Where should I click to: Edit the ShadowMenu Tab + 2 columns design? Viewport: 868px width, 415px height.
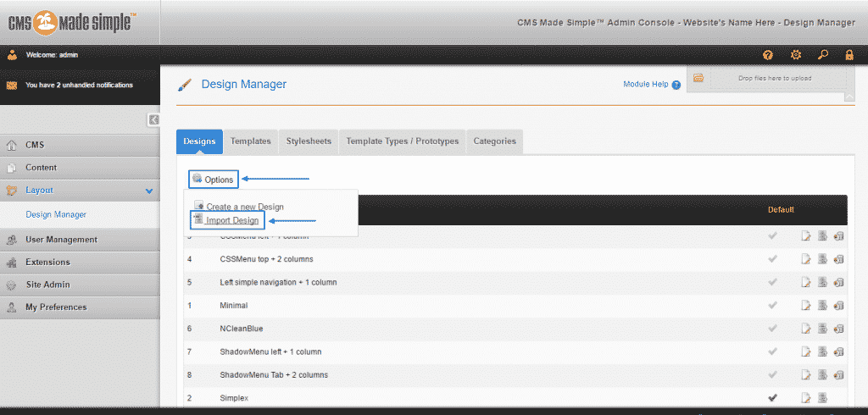pyautogui.click(x=806, y=375)
